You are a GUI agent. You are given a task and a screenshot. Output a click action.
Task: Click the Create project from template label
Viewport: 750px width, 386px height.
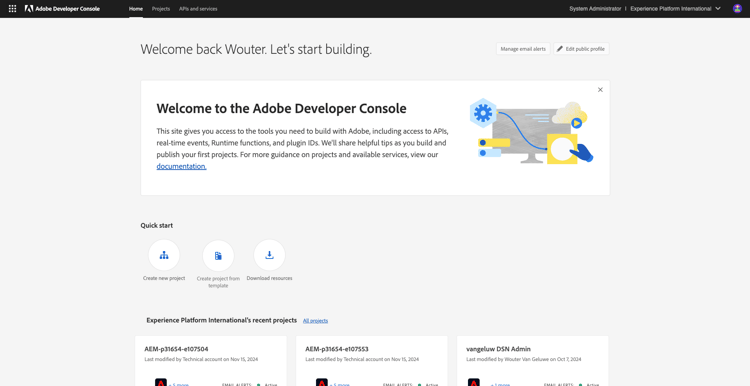pos(218,282)
